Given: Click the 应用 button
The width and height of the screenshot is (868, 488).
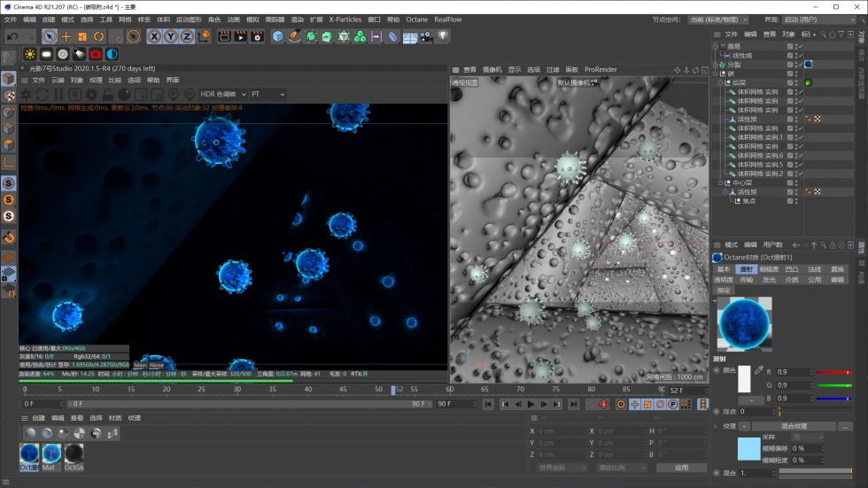Looking at the screenshot, I should point(680,467).
